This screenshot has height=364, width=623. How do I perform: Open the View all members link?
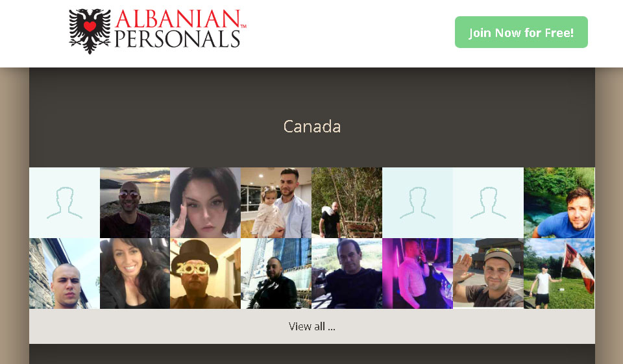312,326
